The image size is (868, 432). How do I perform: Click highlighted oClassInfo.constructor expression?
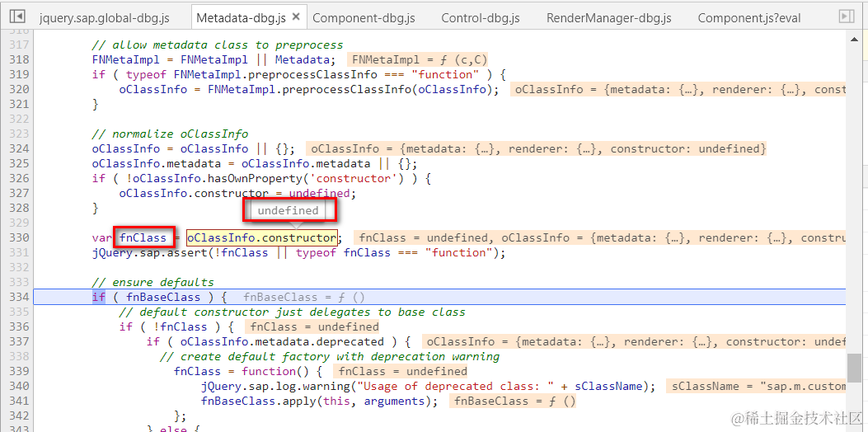pos(261,237)
